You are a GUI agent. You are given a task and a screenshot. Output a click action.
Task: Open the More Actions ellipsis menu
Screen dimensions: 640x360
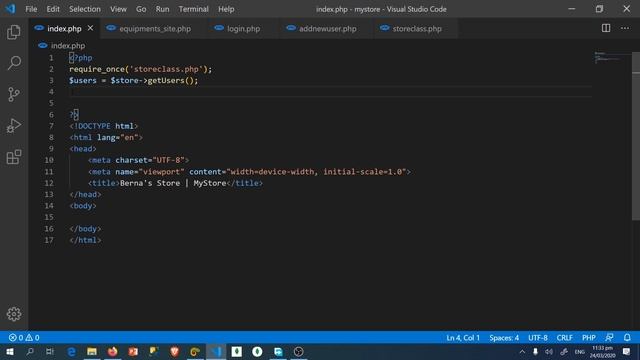[x=625, y=28]
